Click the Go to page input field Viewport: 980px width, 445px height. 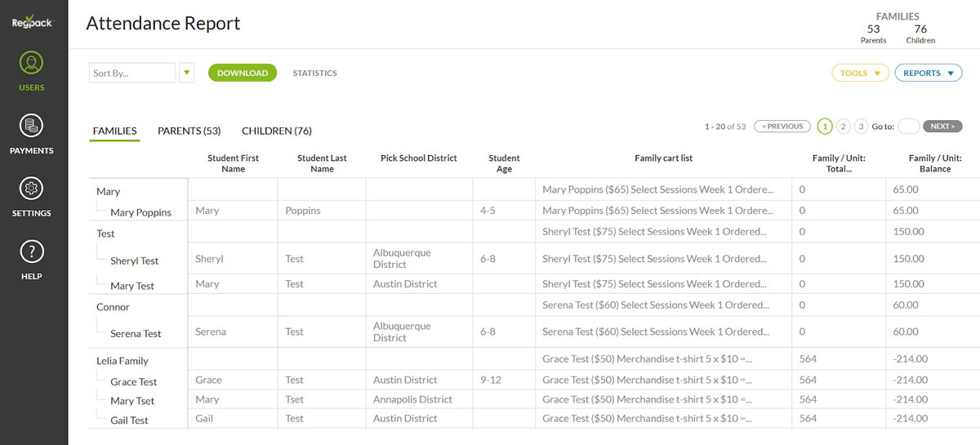point(908,127)
